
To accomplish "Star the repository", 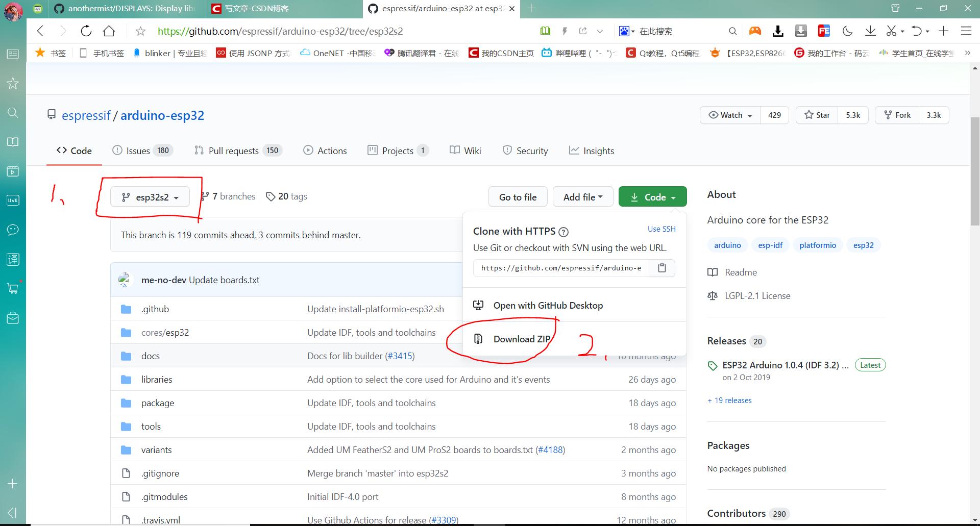I will click(817, 115).
